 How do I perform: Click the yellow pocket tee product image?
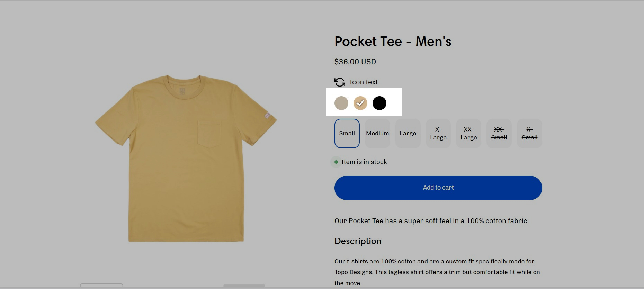click(x=186, y=158)
